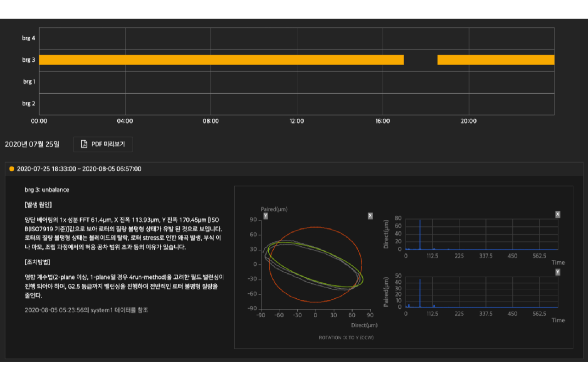Click the brg 1 timeline row

click(x=297, y=82)
